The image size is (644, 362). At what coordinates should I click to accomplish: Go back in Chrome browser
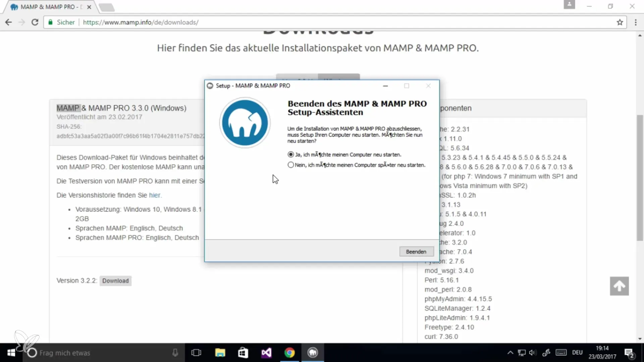[x=8, y=22]
